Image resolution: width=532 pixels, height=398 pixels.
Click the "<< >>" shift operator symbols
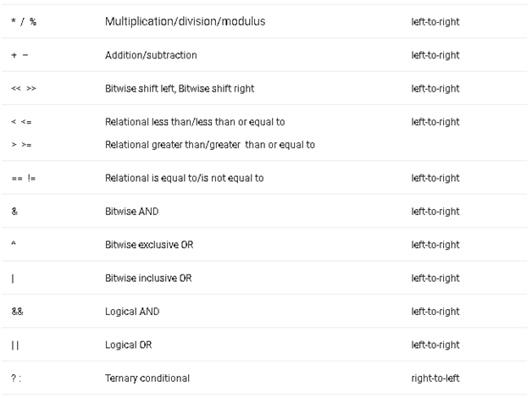click(24, 88)
